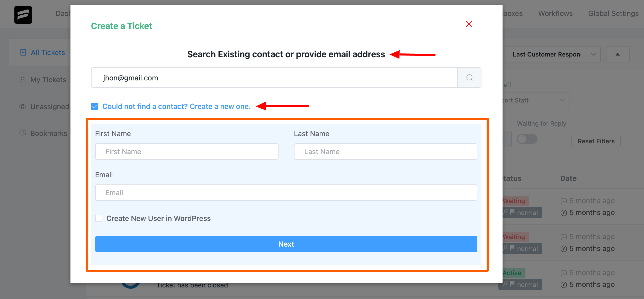
Task: Click the Next button to proceed
Action: click(x=286, y=244)
